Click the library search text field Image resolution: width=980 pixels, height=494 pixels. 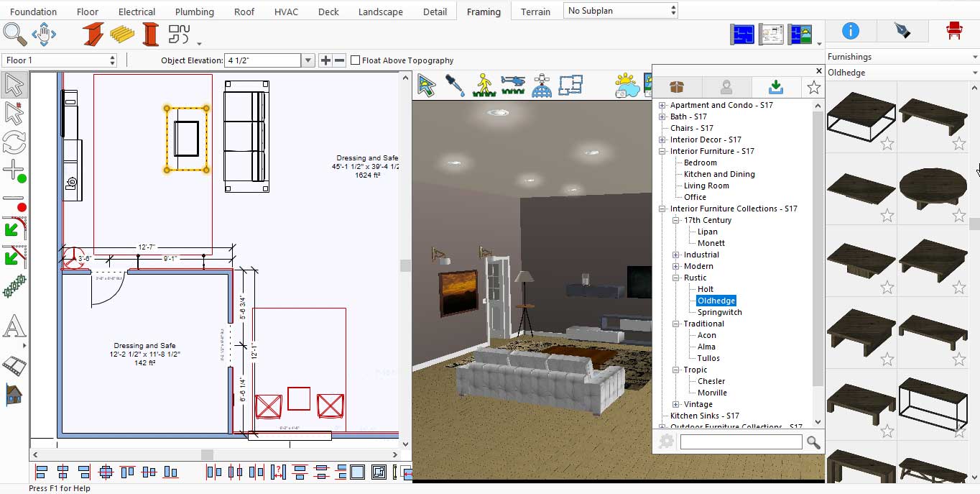pos(741,442)
